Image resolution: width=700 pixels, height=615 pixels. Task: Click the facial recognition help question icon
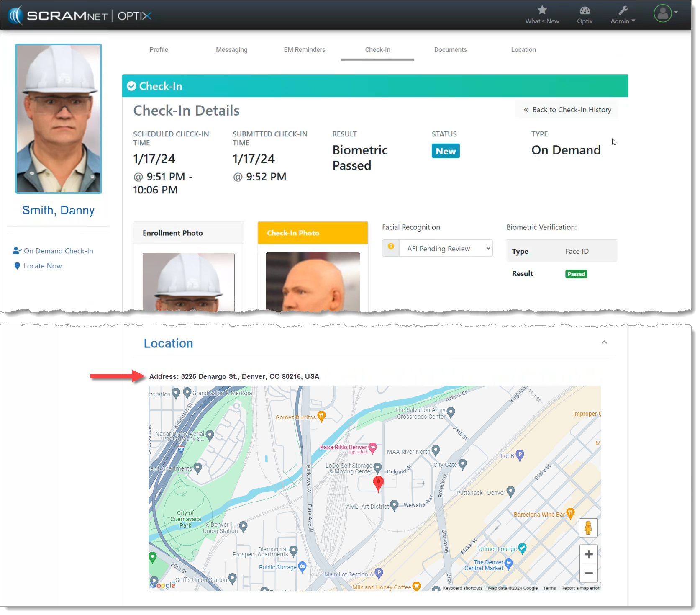(391, 247)
